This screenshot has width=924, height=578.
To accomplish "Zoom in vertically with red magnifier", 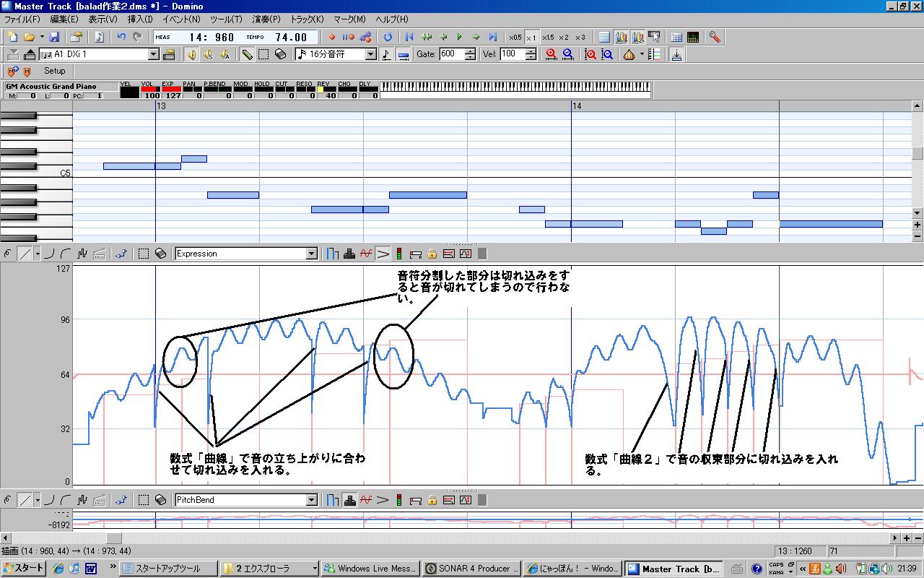I will click(590, 54).
